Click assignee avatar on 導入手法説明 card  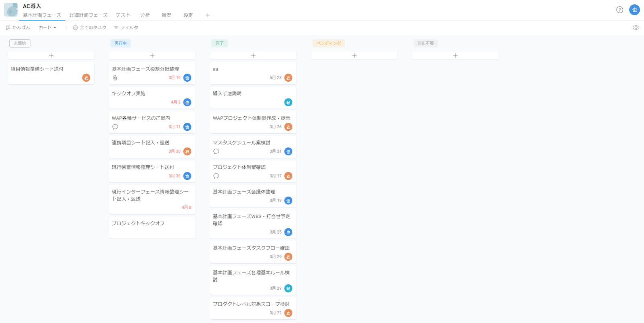(x=288, y=103)
